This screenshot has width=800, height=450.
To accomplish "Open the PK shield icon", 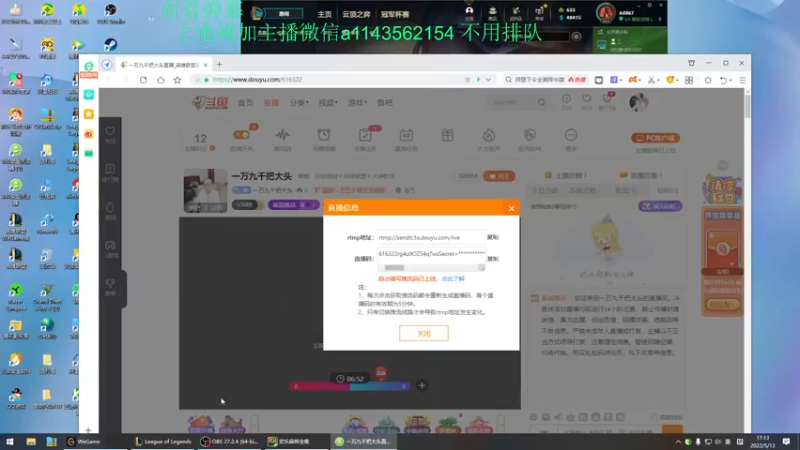I will pyautogui.click(x=530, y=135).
